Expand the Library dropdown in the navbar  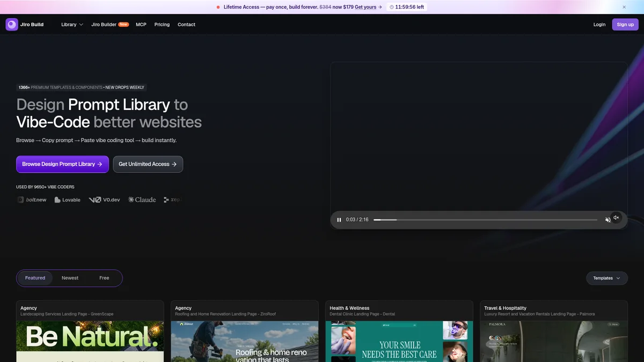tap(72, 25)
